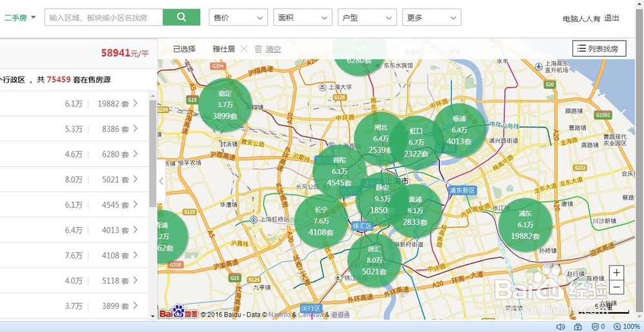Click the trash can clear icon
Screen dimensions: 644x332
pyautogui.click(x=258, y=49)
